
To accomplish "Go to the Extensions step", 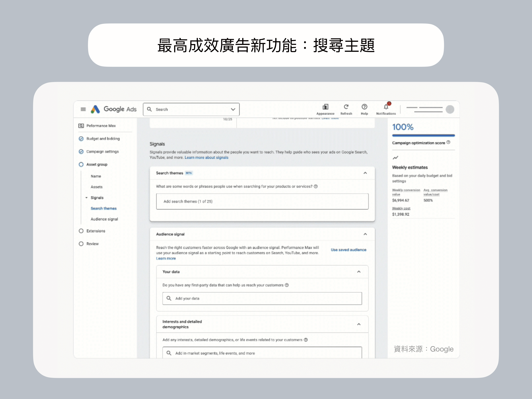I will [96, 231].
